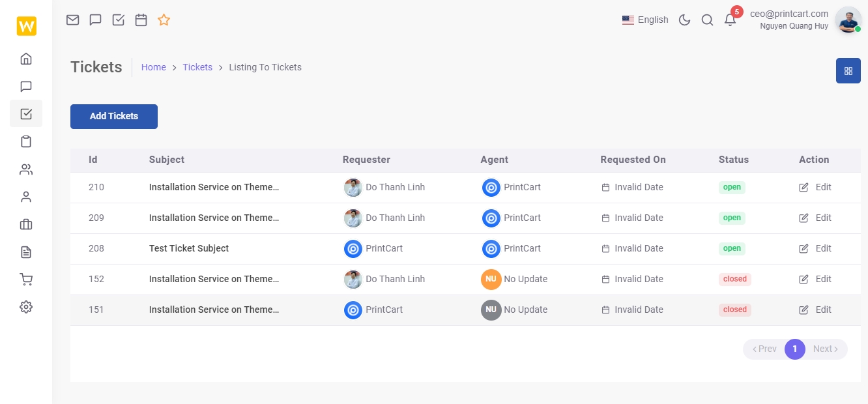
Task: Click the Add Tickets button
Action: pos(114,116)
